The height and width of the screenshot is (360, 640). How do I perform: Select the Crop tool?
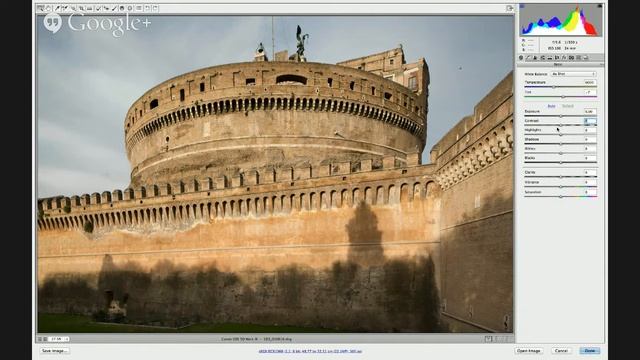pyautogui.click(x=81, y=8)
